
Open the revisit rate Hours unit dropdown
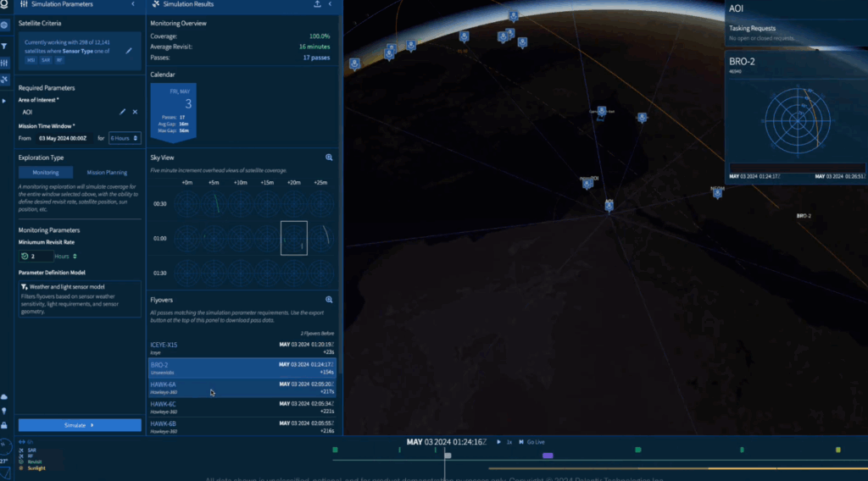(66, 256)
